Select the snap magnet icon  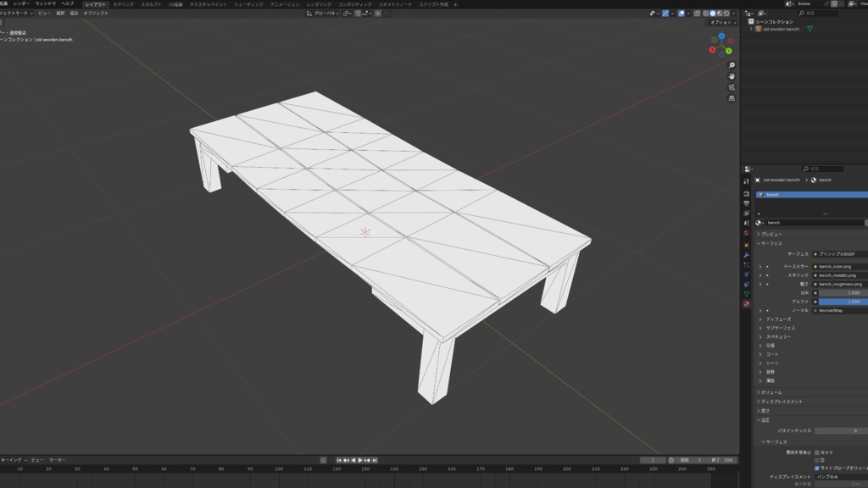click(x=346, y=14)
